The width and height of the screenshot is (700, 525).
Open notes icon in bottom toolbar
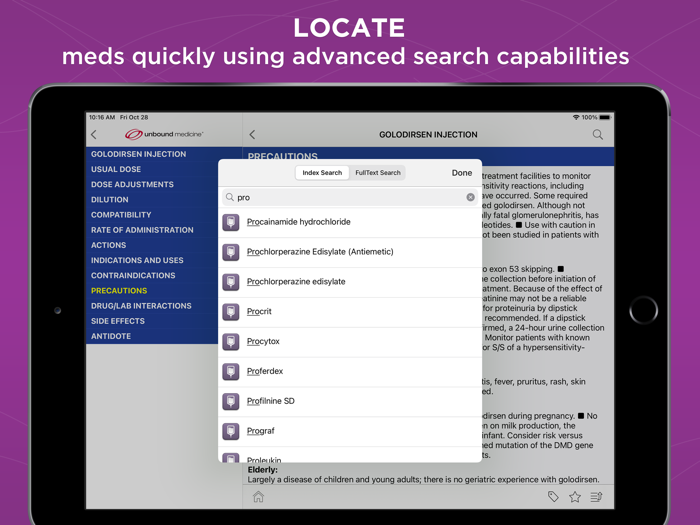click(x=596, y=496)
